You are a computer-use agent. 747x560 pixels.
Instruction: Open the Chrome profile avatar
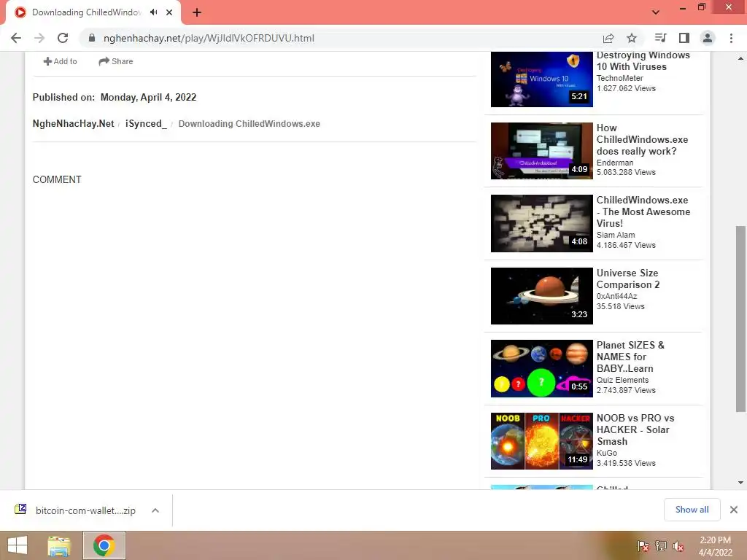[x=708, y=38]
